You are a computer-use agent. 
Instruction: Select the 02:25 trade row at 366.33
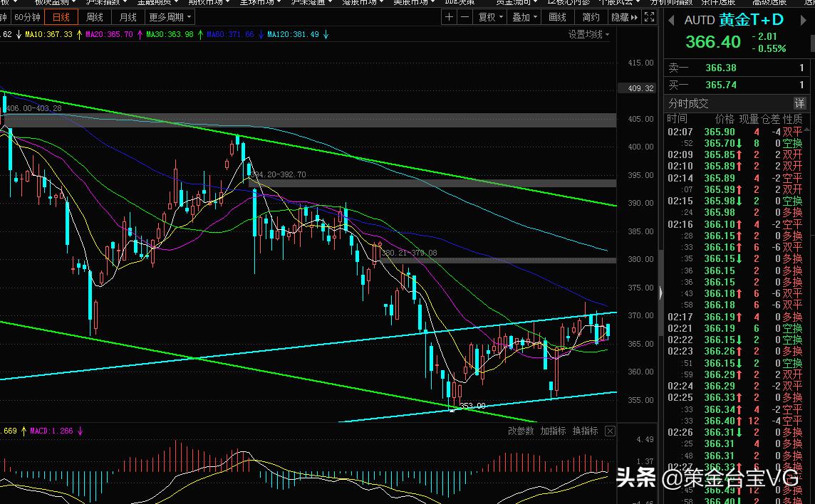pyautogui.click(x=734, y=397)
